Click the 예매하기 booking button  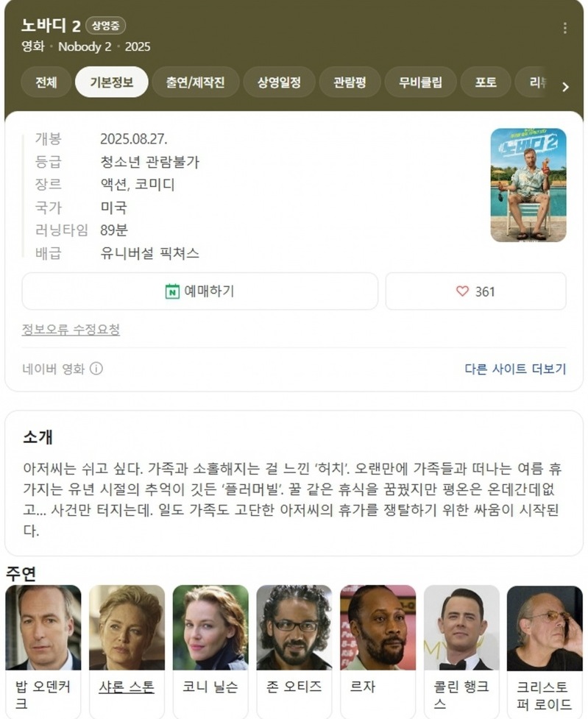tap(200, 291)
